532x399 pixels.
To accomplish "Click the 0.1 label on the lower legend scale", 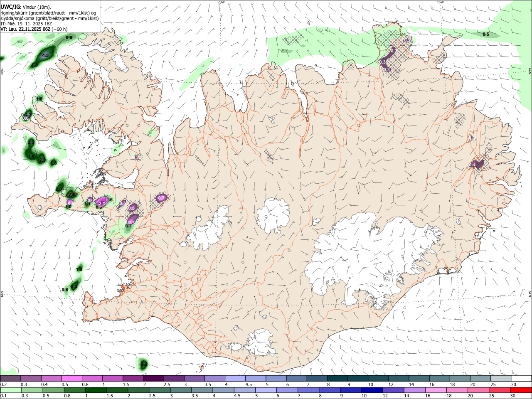I will pyautogui.click(x=3, y=396).
